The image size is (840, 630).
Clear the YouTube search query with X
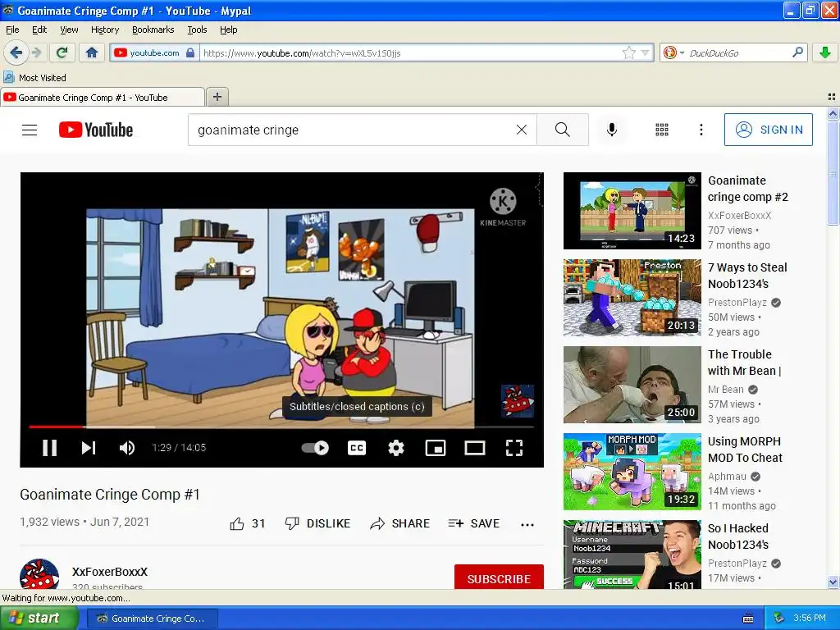[521, 130]
